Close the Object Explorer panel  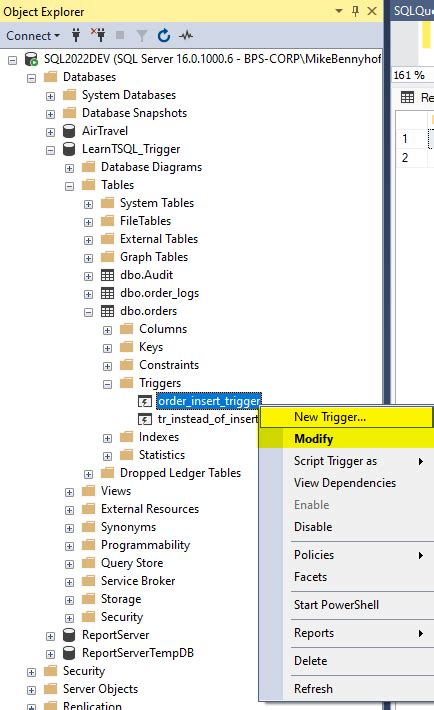pyautogui.click(x=372, y=11)
